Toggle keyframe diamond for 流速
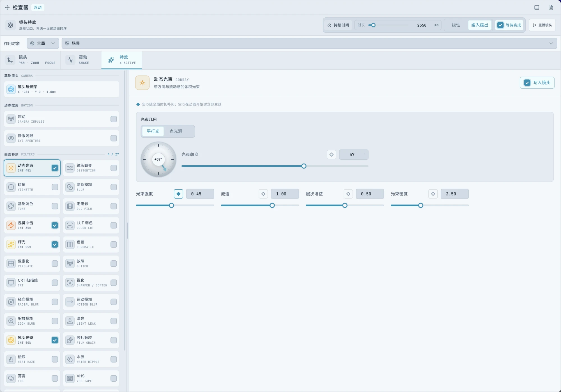 (x=263, y=194)
